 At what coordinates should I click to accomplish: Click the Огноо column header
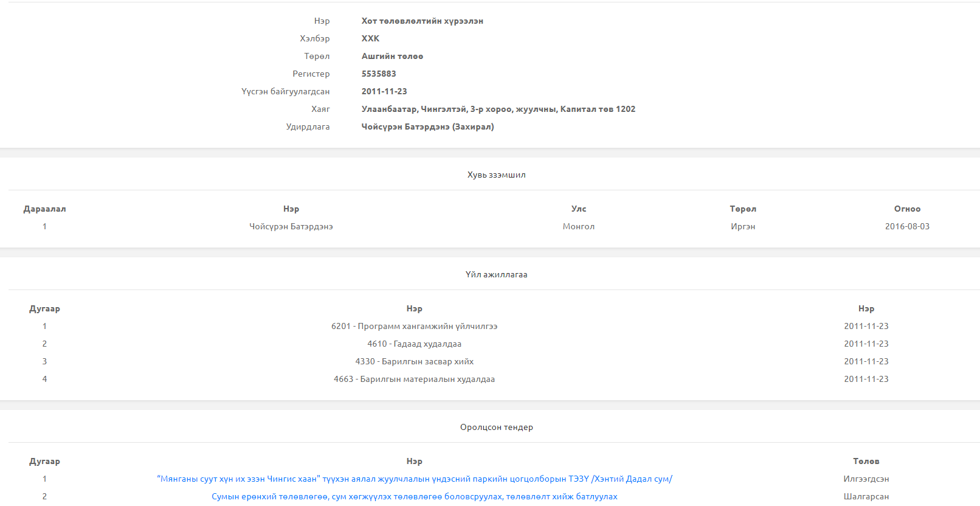pos(907,209)
